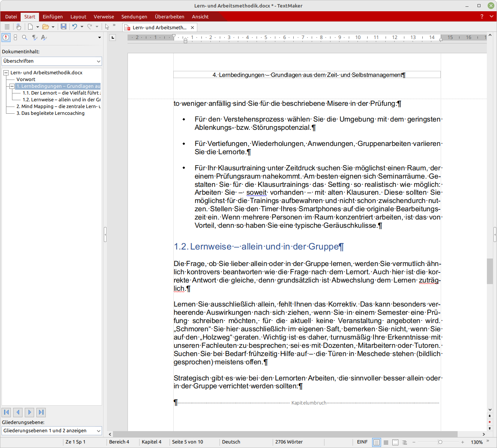Go to 3. Das begleitete Lerncoaching entry
This screenshot has width=497, height=448.
click(x=51, y=113)
